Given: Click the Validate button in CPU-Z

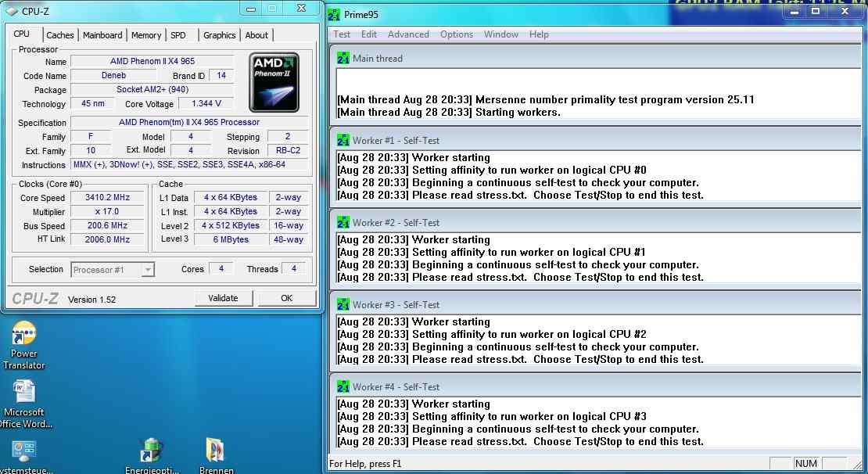Looking at the screenshot, I should coord(223,298).
